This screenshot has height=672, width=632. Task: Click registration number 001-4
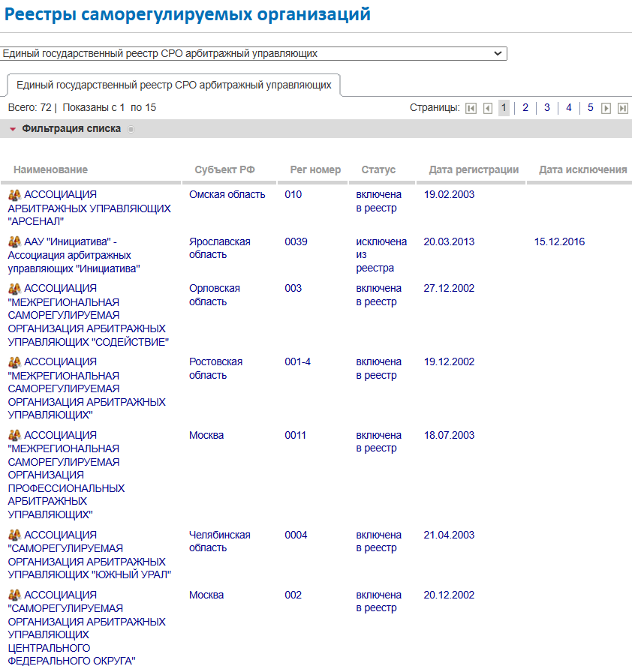coord(297,362)
